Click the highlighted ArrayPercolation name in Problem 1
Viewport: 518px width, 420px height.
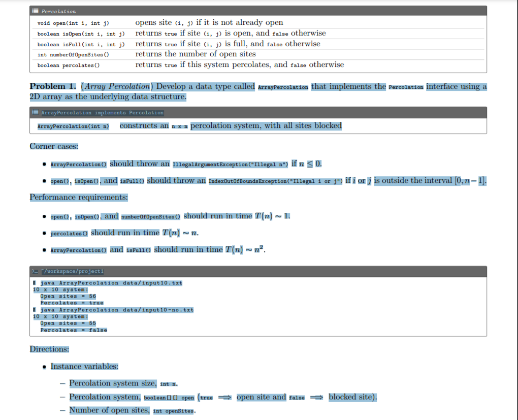tap(283, 87)
